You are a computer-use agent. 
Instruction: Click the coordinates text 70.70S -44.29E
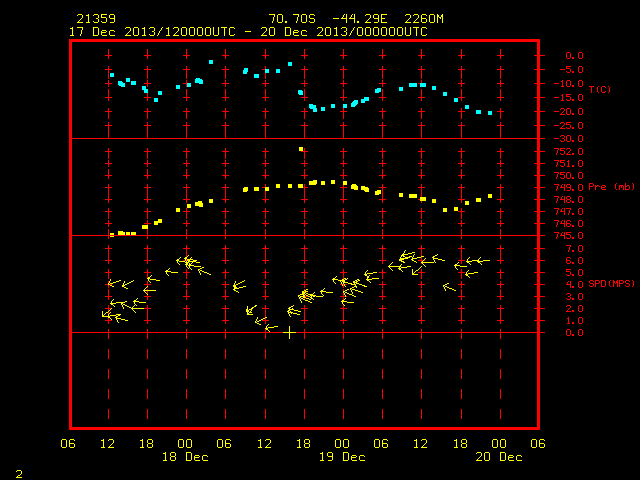pos(328,19)
